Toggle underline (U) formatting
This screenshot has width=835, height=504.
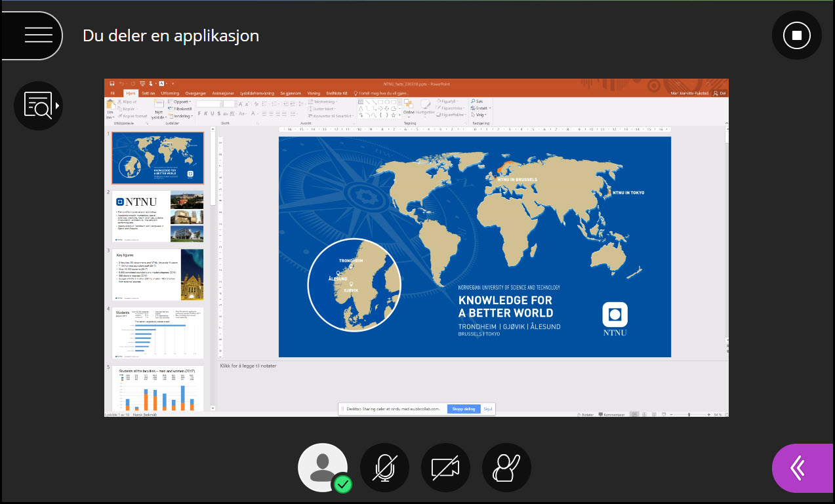[212, 113]
